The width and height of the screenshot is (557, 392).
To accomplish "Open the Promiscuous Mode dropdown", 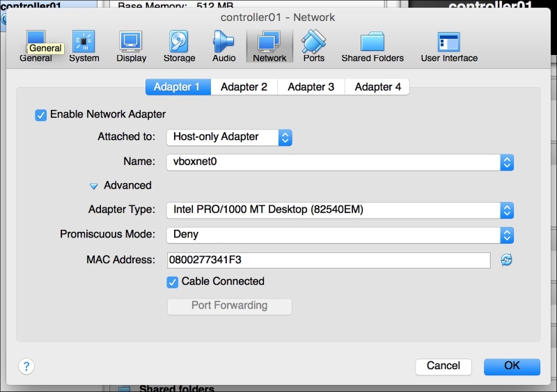I will 340,235.
